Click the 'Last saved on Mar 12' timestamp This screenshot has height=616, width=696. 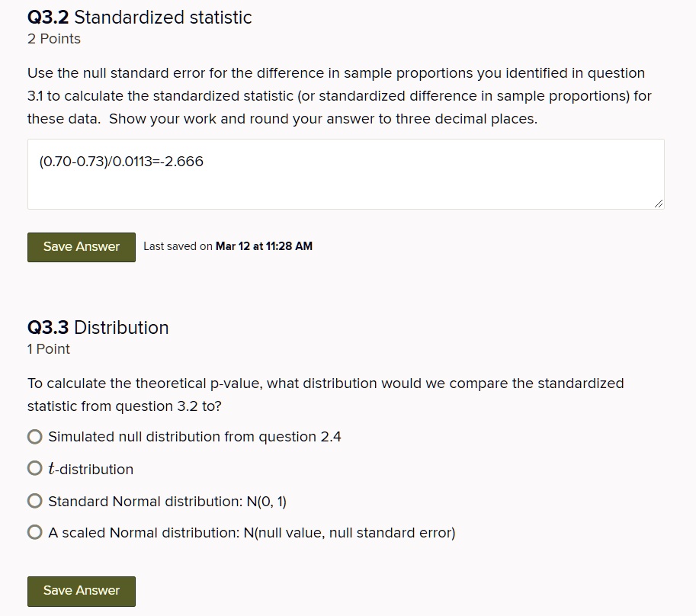(x=228, y=246)
